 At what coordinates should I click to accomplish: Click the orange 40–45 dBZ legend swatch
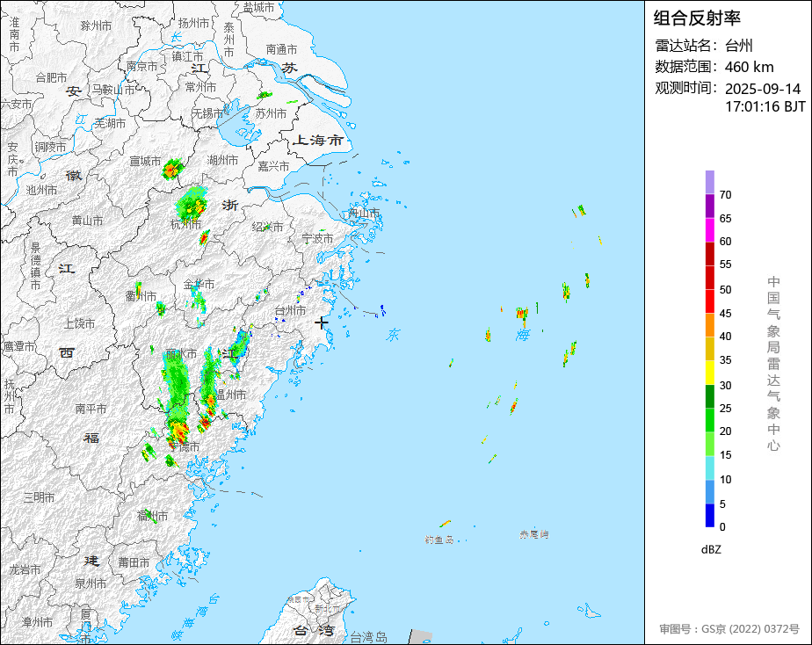coord(709,325)
